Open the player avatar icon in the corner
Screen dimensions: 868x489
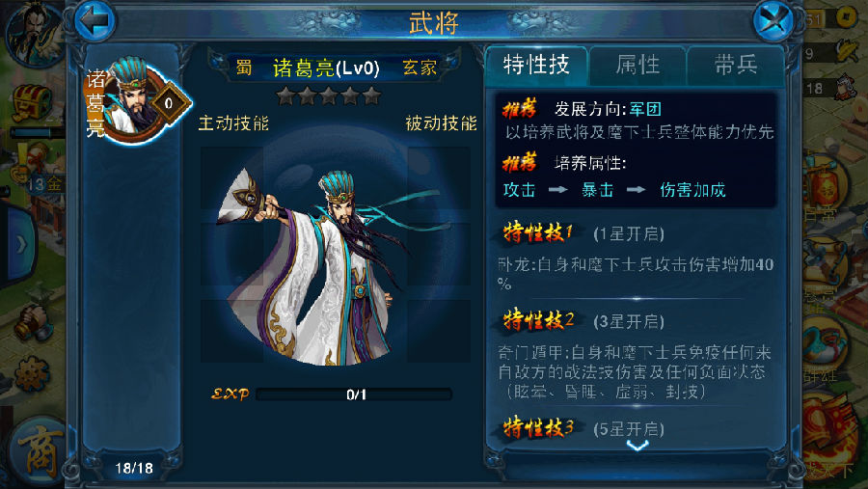click(32, 35)
